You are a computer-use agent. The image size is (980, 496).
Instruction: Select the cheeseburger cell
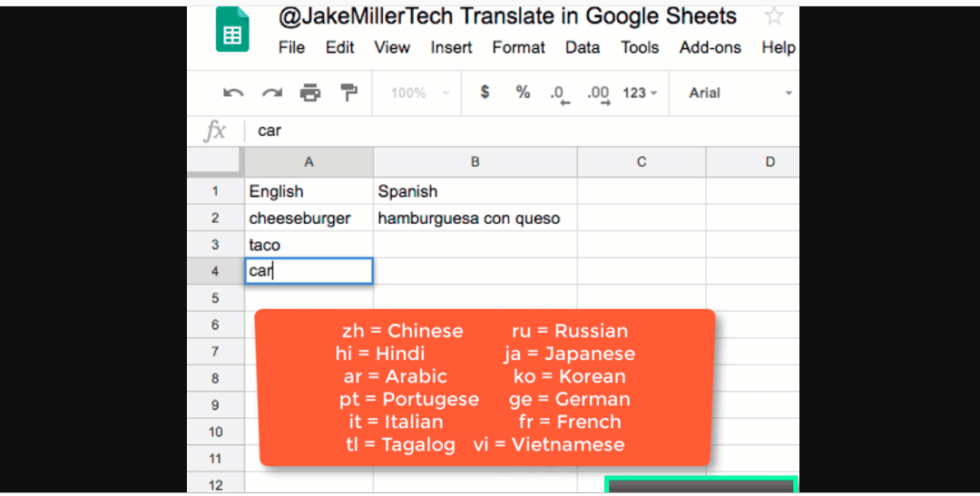point(309,218)
